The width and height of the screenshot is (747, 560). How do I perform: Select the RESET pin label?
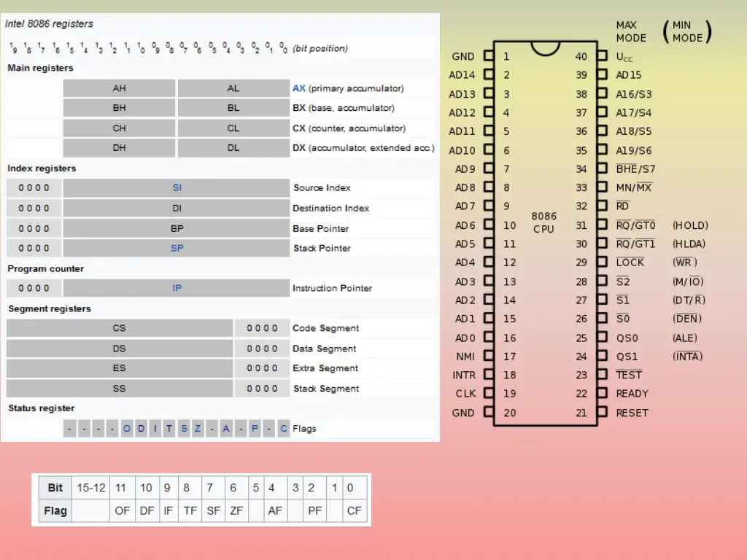[632, 413]
